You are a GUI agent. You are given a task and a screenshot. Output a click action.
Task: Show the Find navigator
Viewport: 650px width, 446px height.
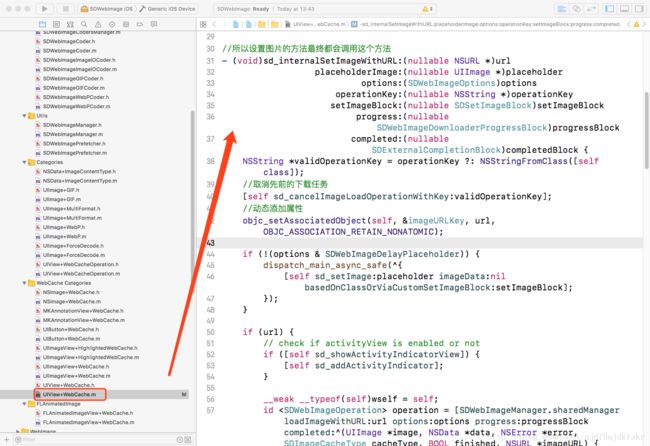[x=84, y=24]
